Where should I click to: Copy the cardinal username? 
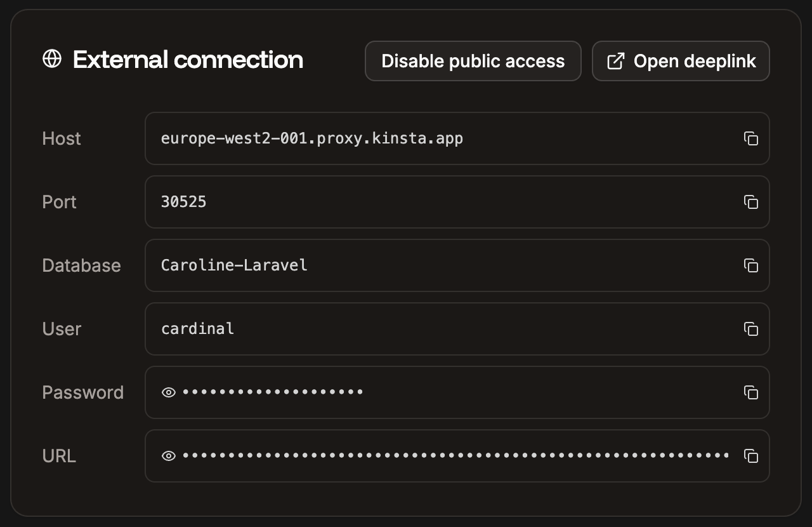(x=751, y=329)
